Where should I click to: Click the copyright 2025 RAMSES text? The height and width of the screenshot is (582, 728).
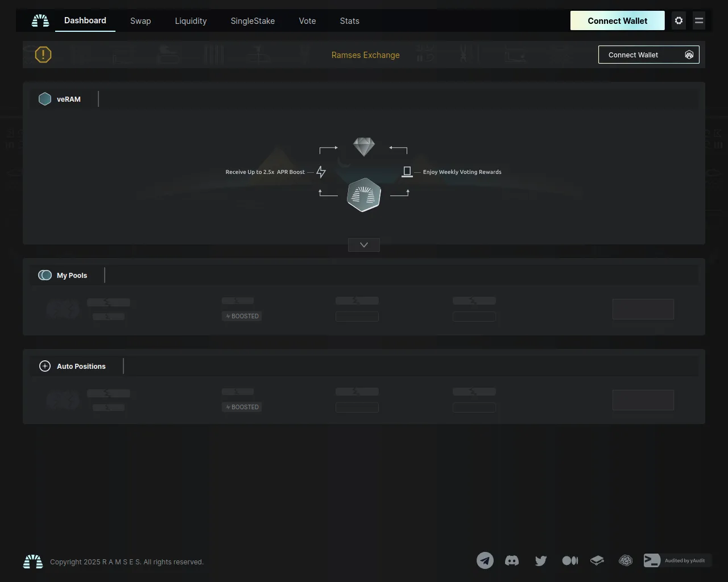(127, 562)
